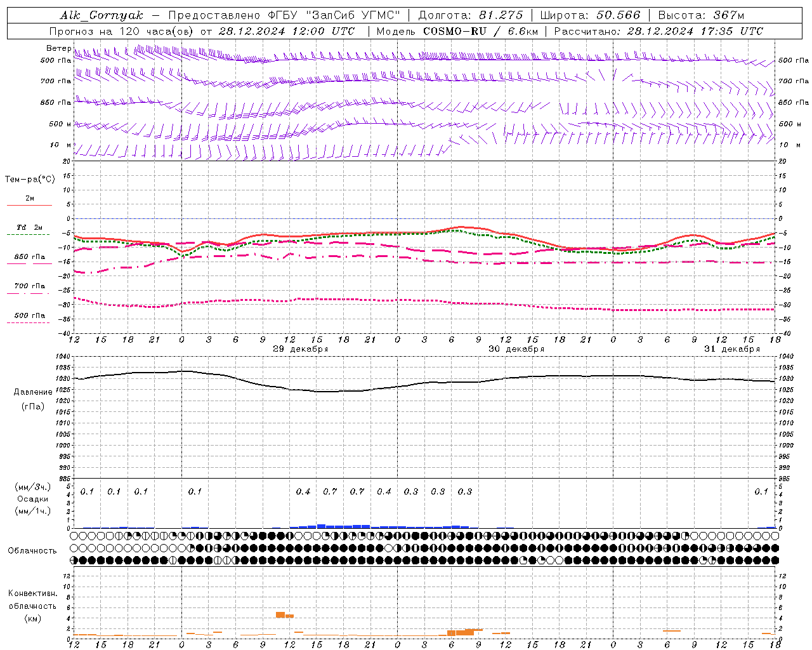Click the longitude value Долгота: 81.275
This screenshot has height=650, width=812.
[471, 15]
